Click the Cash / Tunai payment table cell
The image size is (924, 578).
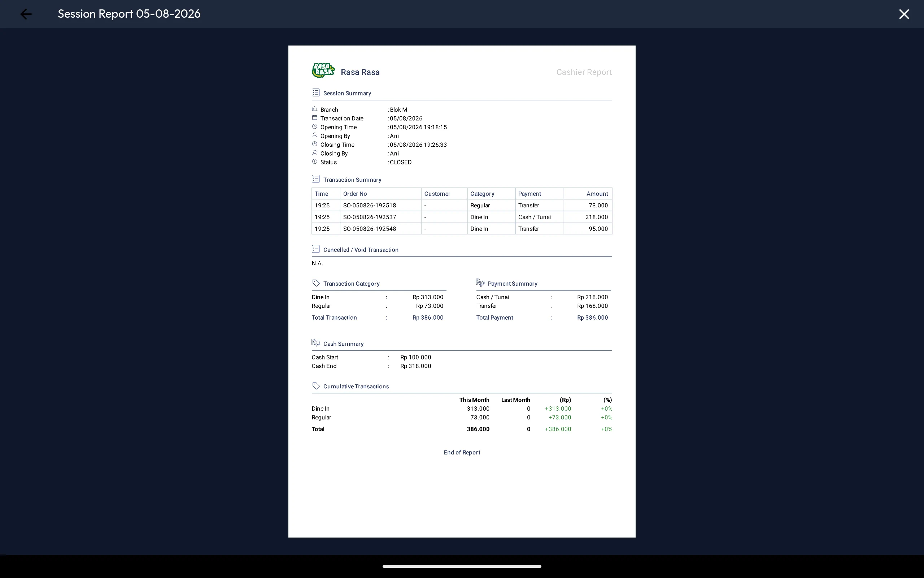point(539,217)
